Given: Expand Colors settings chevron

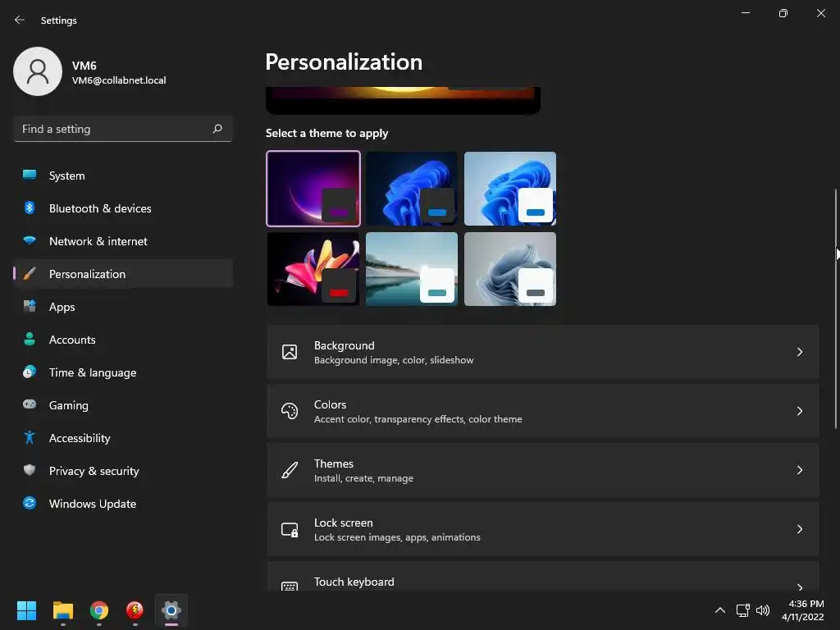Looking at the screenshot, I should tap(799, 411).
